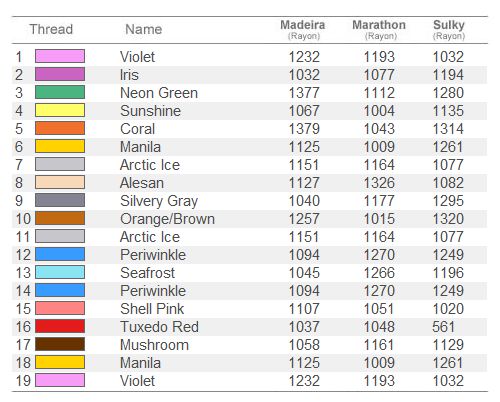Viewport: 500px width, 402px height.
Task: Select the Shell Pink swatch in row 15
Action: [x=60, y=308]
